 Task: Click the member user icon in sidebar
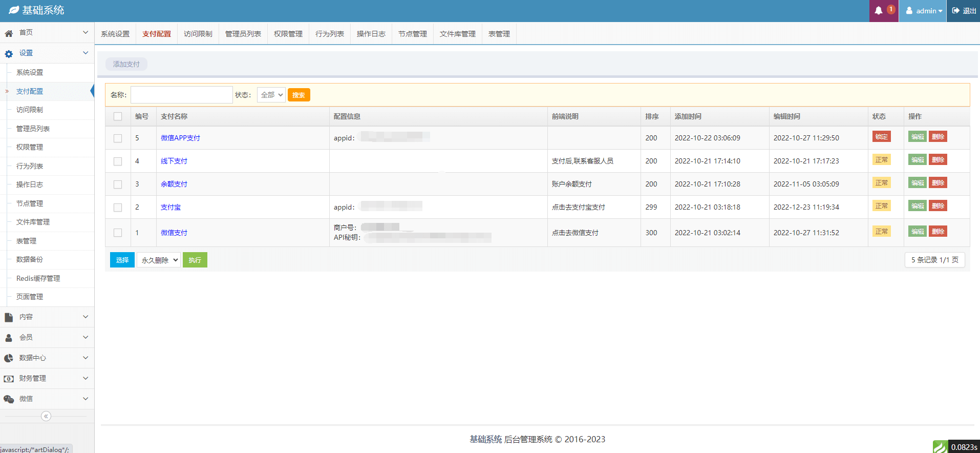(x=9, y=338)
